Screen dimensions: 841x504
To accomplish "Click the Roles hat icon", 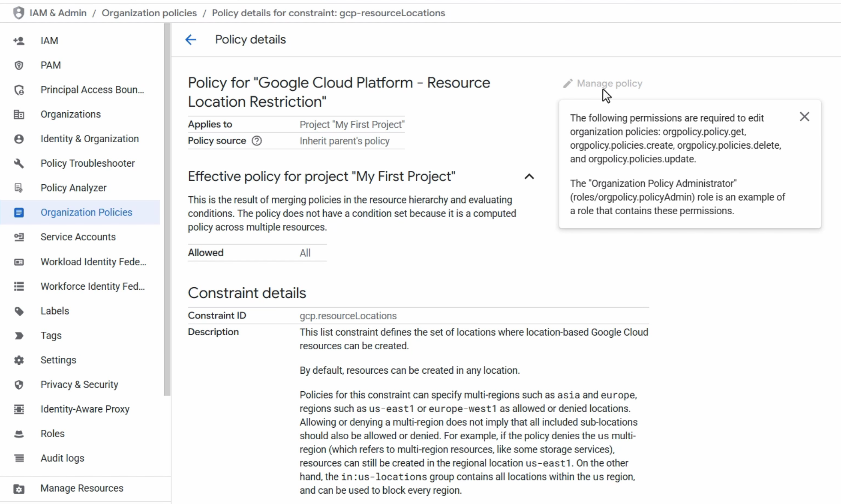I will click(19, 434).
